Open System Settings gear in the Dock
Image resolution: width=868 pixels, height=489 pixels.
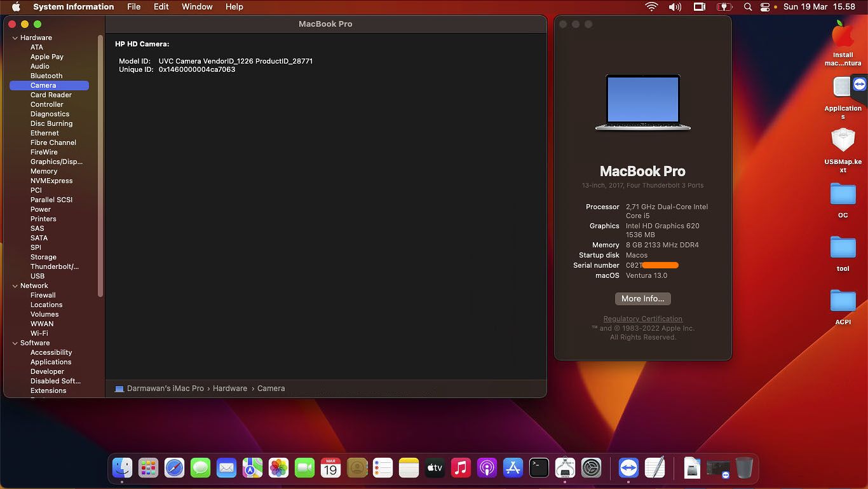tap(591, 468)
